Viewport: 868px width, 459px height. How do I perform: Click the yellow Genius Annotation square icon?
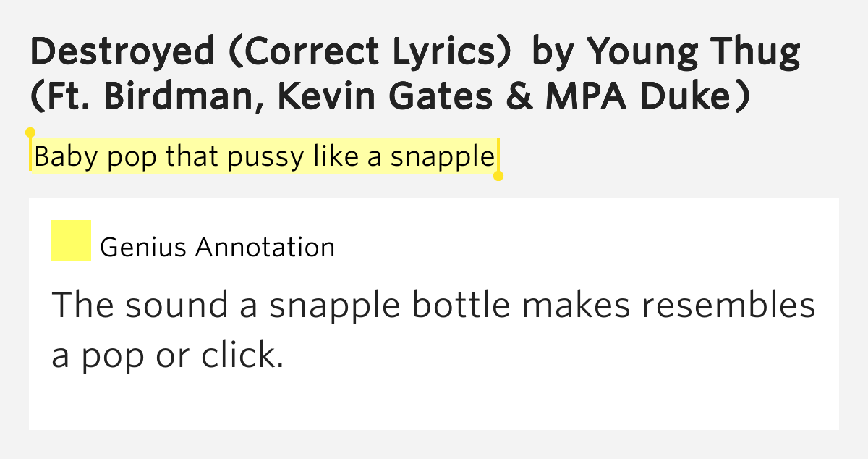(70, 240)
